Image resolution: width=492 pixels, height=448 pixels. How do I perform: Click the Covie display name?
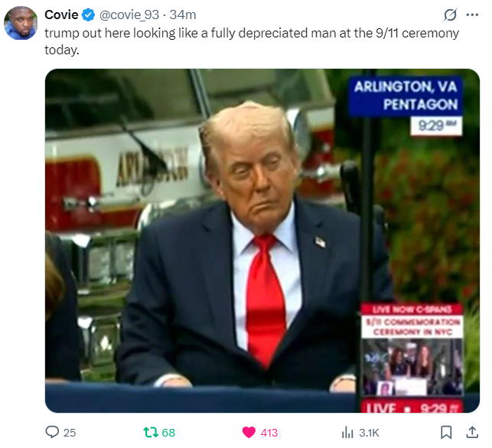click(61, 15)
